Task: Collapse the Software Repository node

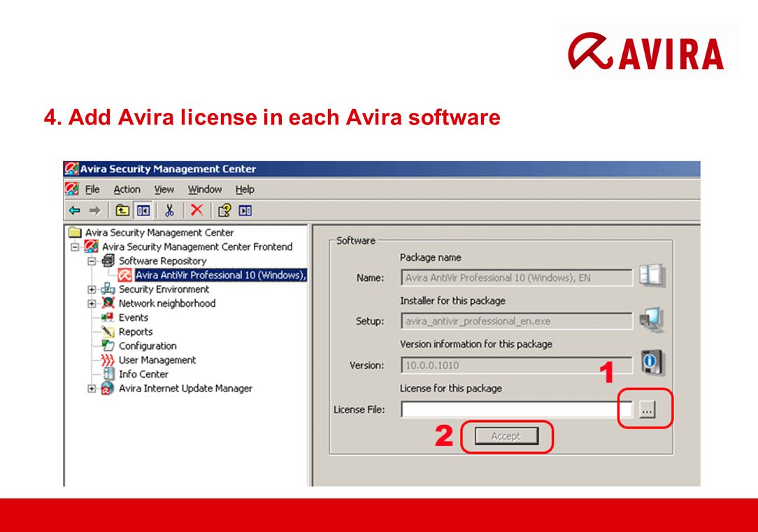Action: tap(92, 261)
